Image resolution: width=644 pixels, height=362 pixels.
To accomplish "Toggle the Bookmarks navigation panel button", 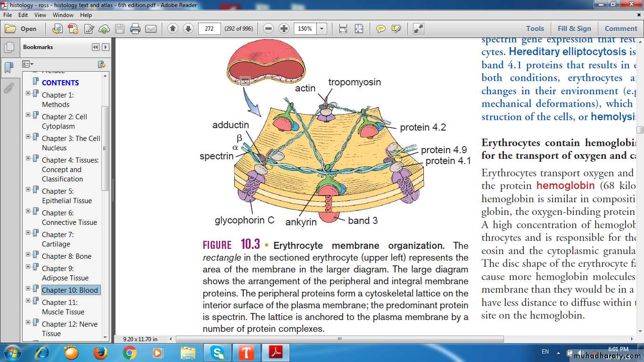I will (x=9, y=67).
